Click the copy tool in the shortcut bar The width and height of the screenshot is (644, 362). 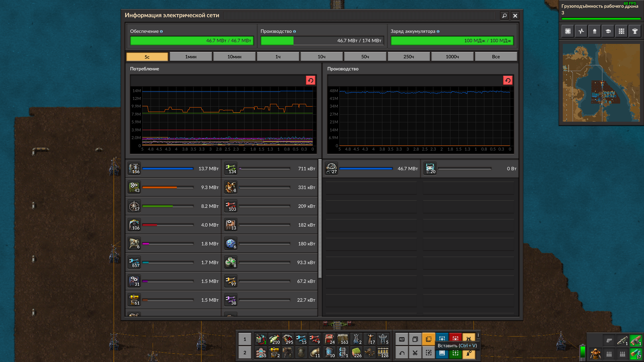415,339
